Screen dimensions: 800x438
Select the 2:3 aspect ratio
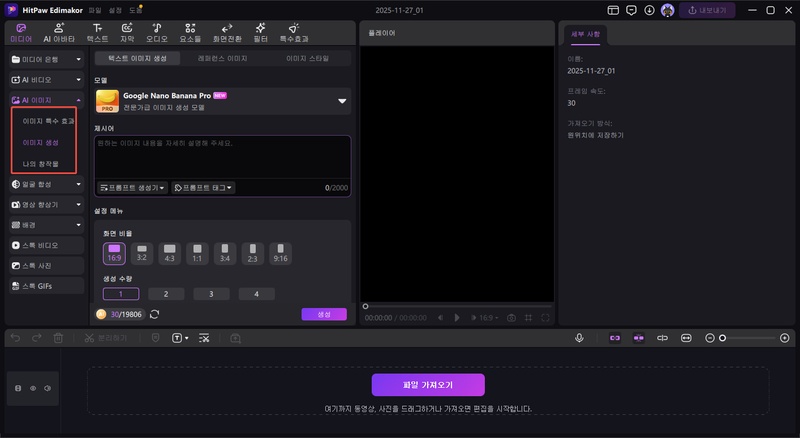[253, 253]
